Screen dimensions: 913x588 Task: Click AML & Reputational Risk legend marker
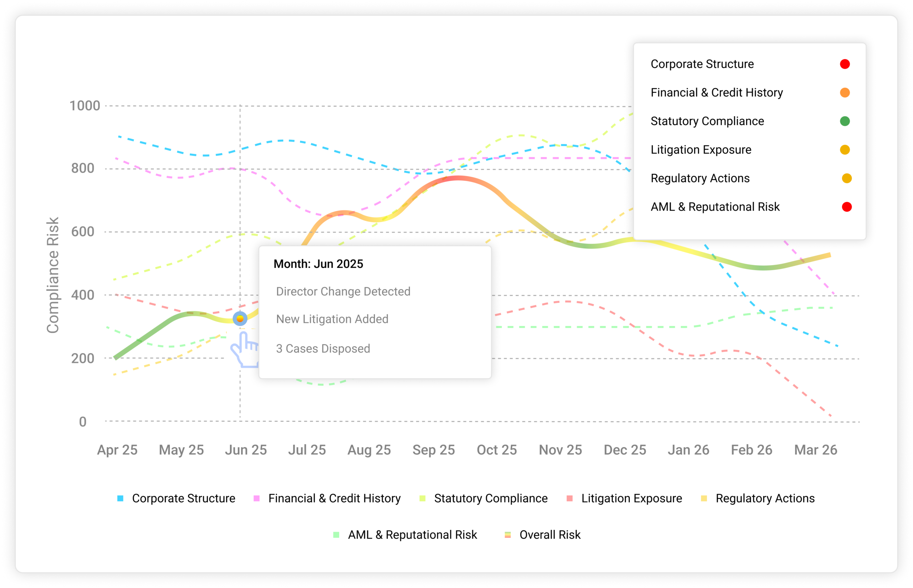click(336, 535)
